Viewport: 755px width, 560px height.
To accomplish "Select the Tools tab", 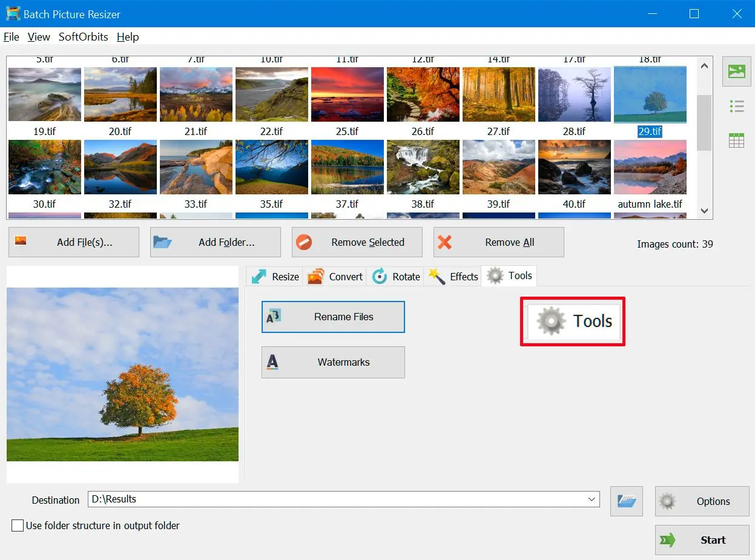I will coord(509,275).
